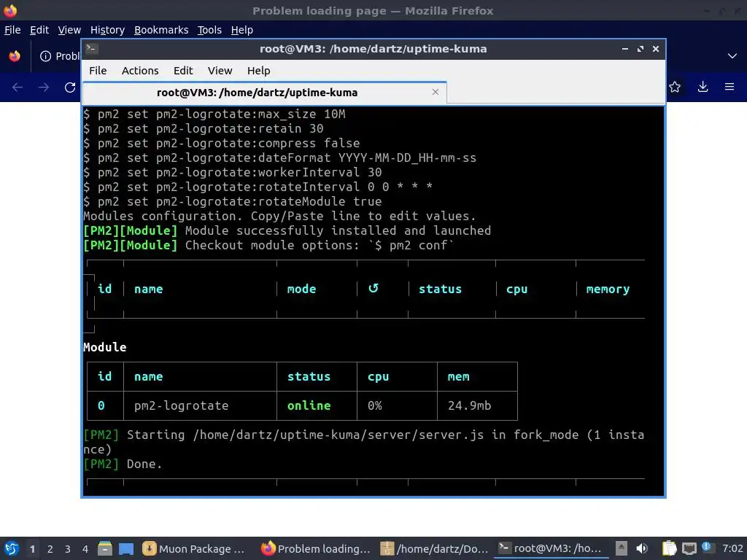This screenshot has width=747, height=560.
Task: Switch to root@VM3 terminal taskbar entry
Action: click(551, 549)
